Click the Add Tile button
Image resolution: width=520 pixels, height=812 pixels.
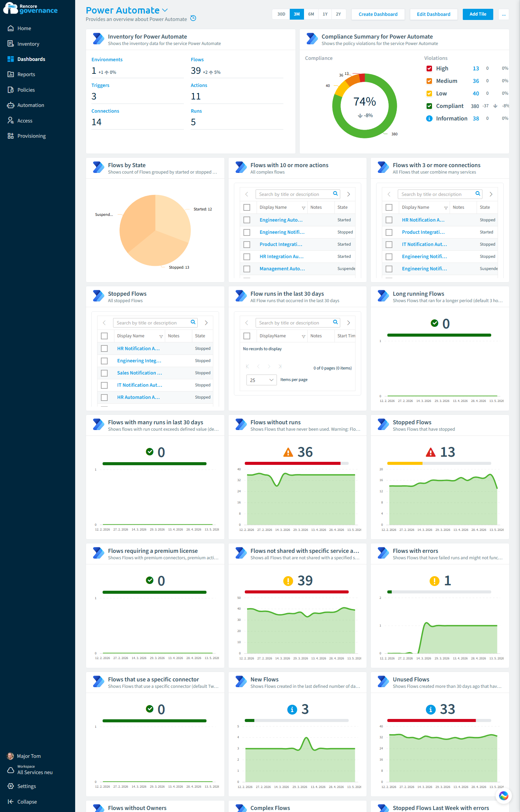click(x=478, y=14)
